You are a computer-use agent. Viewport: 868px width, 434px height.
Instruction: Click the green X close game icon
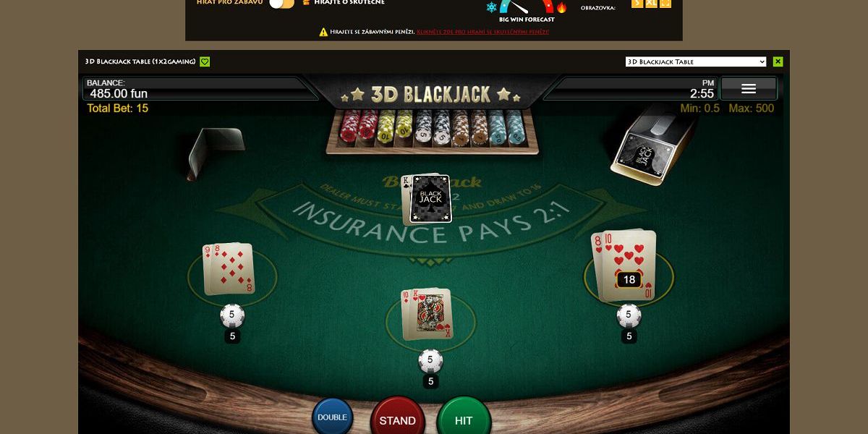778,61
